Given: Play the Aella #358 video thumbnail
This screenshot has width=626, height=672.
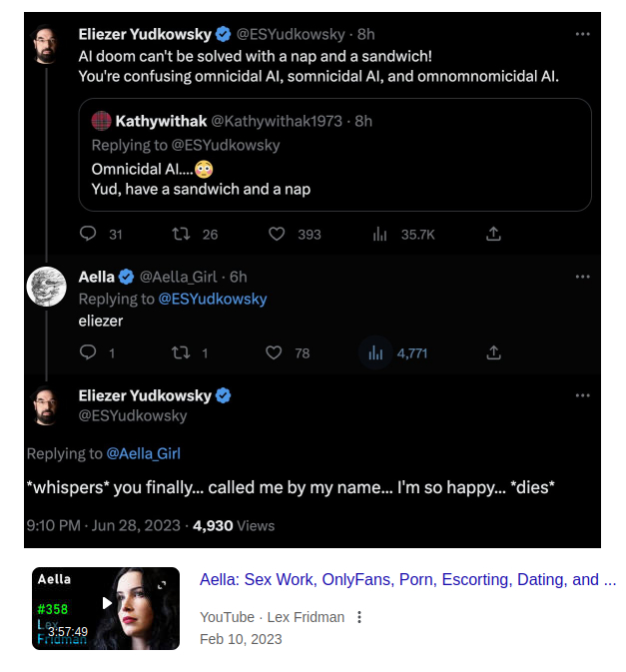Looking at the screenshot, I should (106, 608).
